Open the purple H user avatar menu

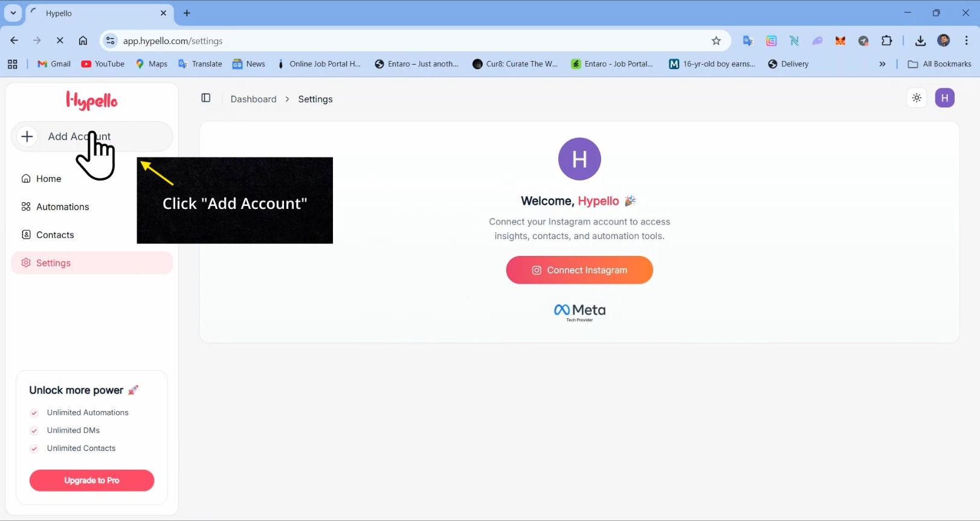944,98
